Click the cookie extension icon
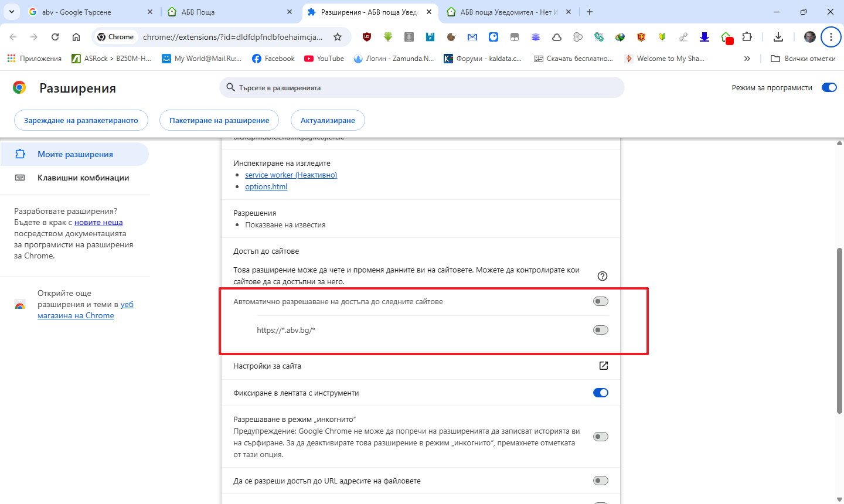 click(x=451, y=37)
